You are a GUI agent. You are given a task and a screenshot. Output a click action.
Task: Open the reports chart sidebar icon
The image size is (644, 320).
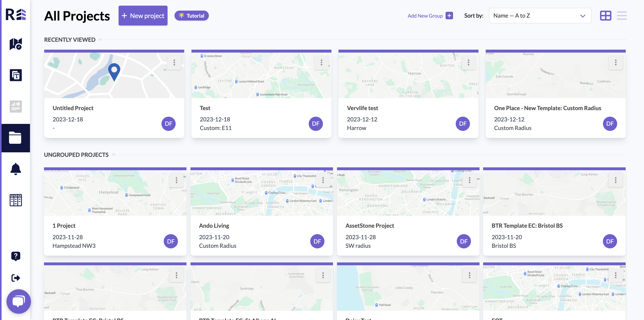point(16,106)
